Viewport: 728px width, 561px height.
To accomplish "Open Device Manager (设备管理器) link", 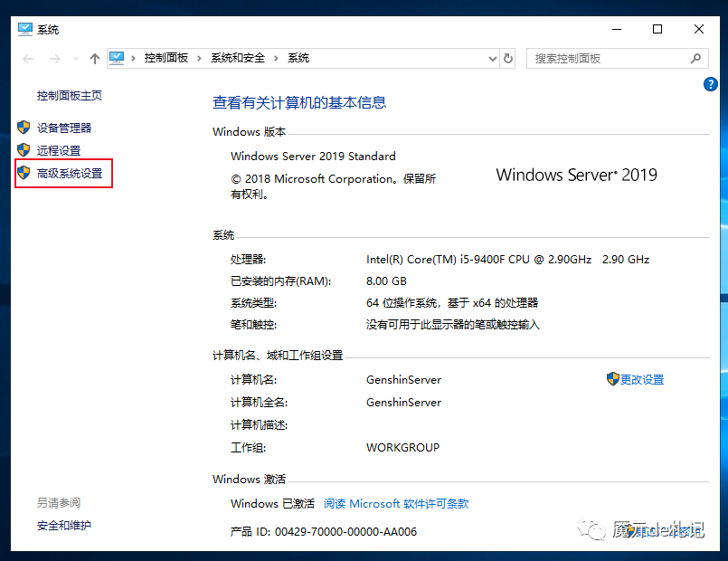I will (64, 128).
